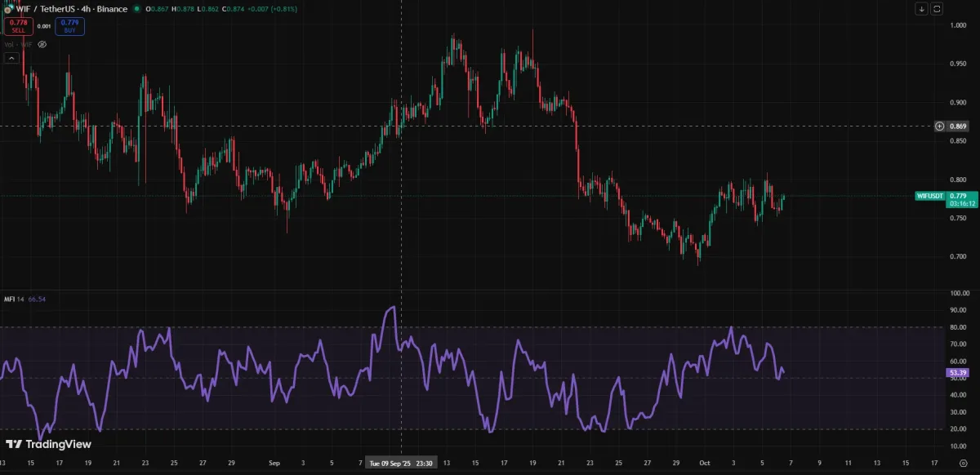980x475 pixels.
Task: Click the plus icon beside 0.869
Action: click(x=939, y=127)
